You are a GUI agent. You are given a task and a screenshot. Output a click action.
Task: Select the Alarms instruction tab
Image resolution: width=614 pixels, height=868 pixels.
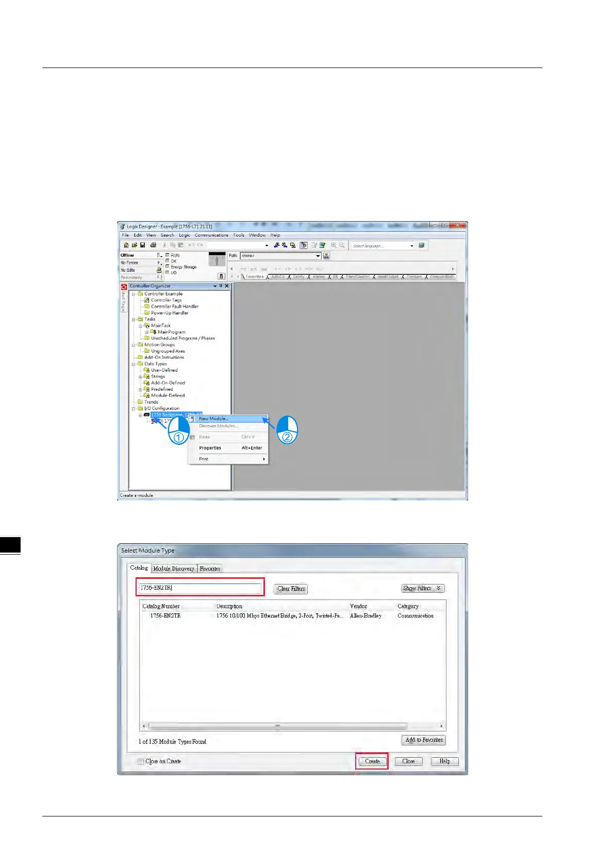319,277
